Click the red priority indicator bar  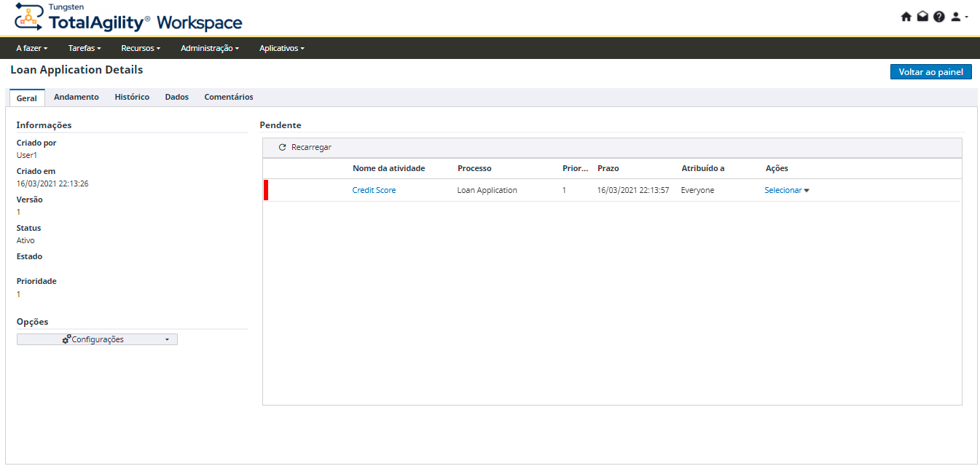(266, 190)
